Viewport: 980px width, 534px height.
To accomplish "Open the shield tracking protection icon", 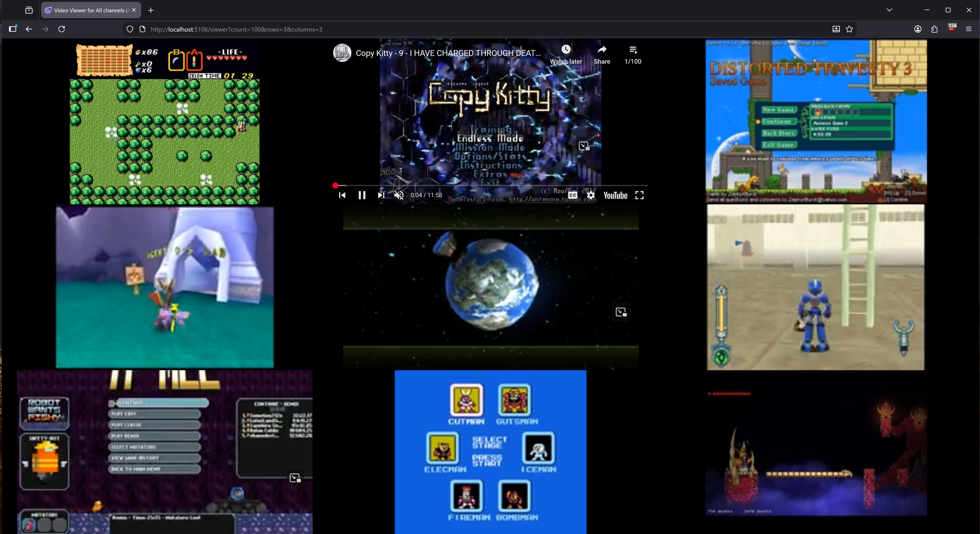I will pyautogui.click(x=130, y=29).
